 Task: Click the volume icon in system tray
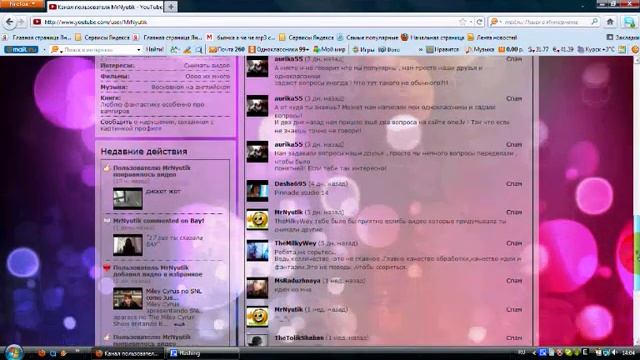click(x=615, y=352)
